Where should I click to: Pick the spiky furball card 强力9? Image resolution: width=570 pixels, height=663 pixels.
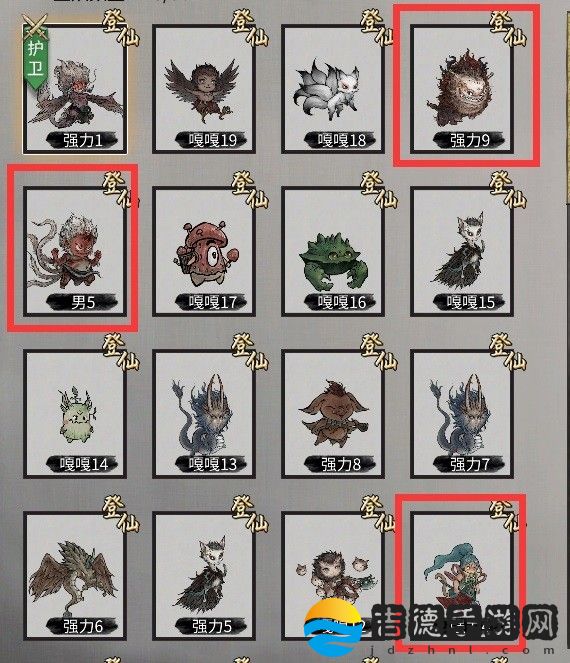[462, 89]
